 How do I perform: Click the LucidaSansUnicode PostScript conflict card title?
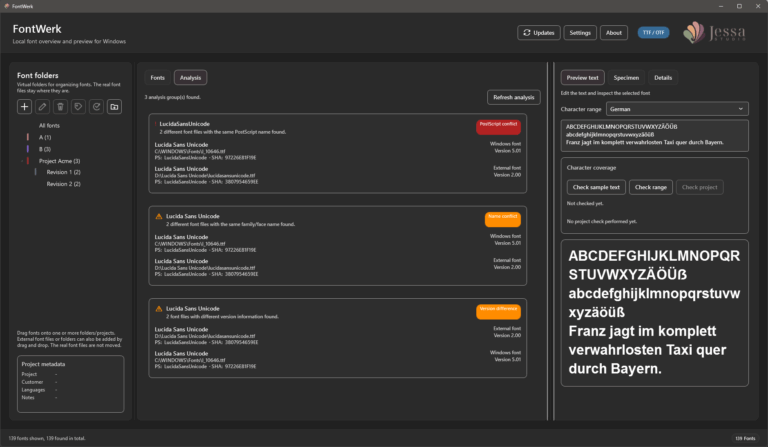tap(184, 124)
